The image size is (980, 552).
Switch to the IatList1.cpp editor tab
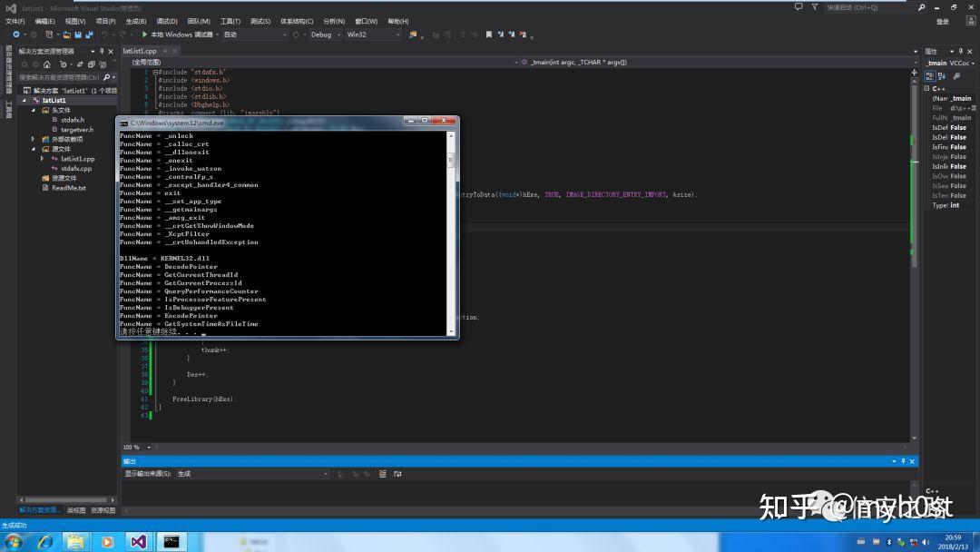tap(140, 52)
